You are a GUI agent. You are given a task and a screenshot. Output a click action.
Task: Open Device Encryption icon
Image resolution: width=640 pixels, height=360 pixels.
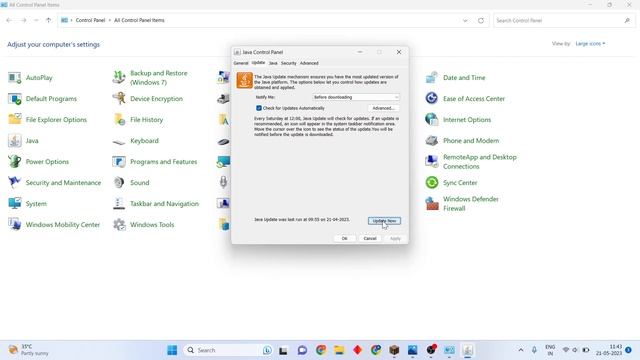(x=119, y=99)
